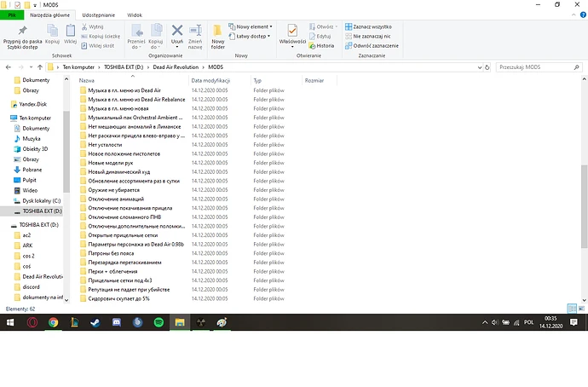Select Muzyka in the navigation pane

(x=27, y=139)
